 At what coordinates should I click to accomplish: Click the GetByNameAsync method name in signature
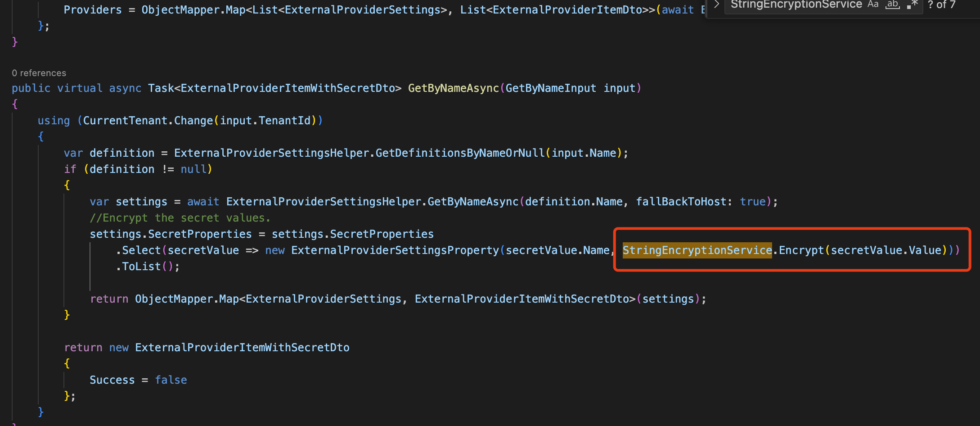(x=453, y=88)
